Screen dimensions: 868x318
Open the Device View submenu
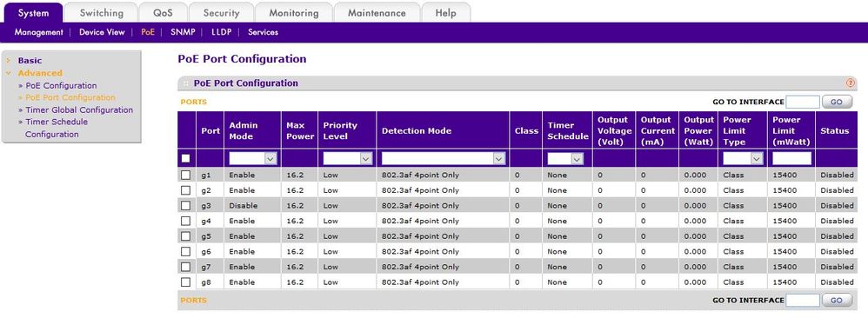(102, 32)
